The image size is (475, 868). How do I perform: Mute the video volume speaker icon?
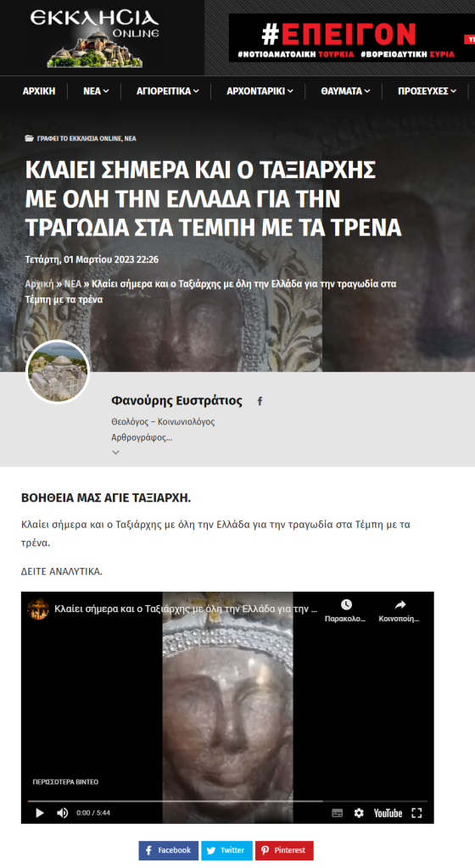coord(63,813)
